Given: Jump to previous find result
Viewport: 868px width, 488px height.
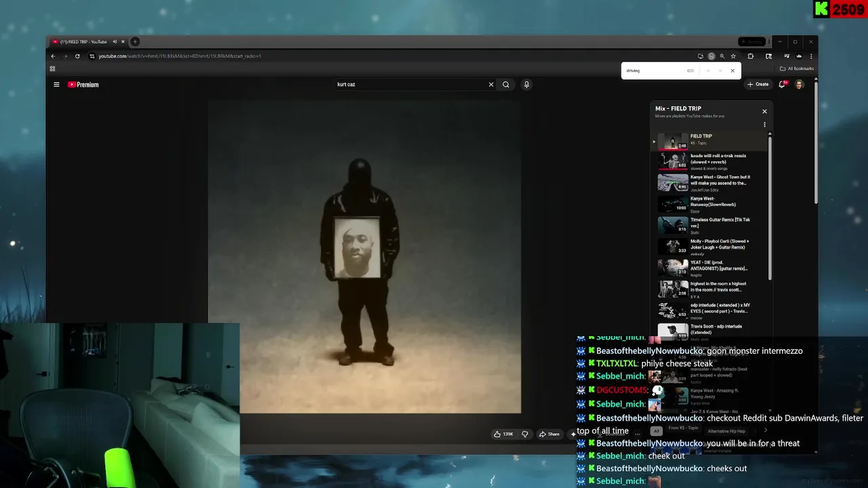Looking at the screenshot, I should click(x=707, y=70).
